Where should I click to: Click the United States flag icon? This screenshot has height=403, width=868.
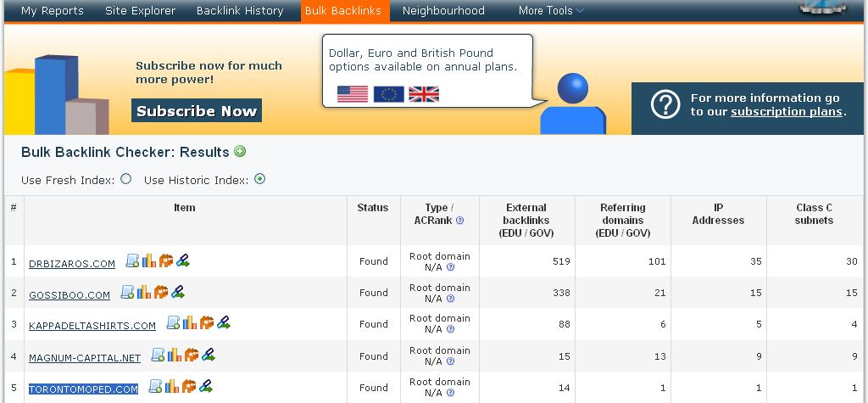point(353,94)
